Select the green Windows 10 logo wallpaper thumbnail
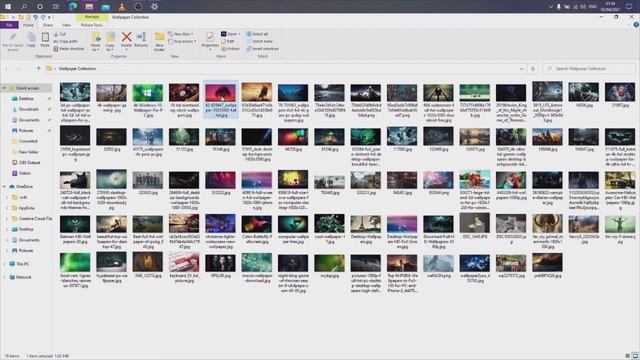 tap(147, 93)
